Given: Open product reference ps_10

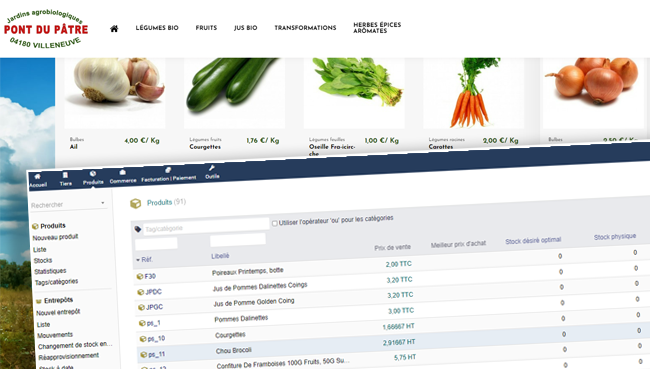Looking at the screenshot, I should [156, 338].
